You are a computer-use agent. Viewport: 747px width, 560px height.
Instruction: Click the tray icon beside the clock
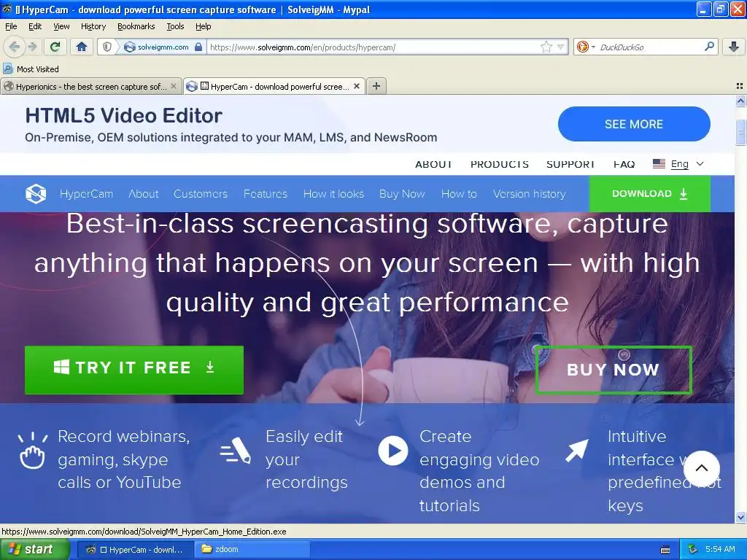point(693,550)
